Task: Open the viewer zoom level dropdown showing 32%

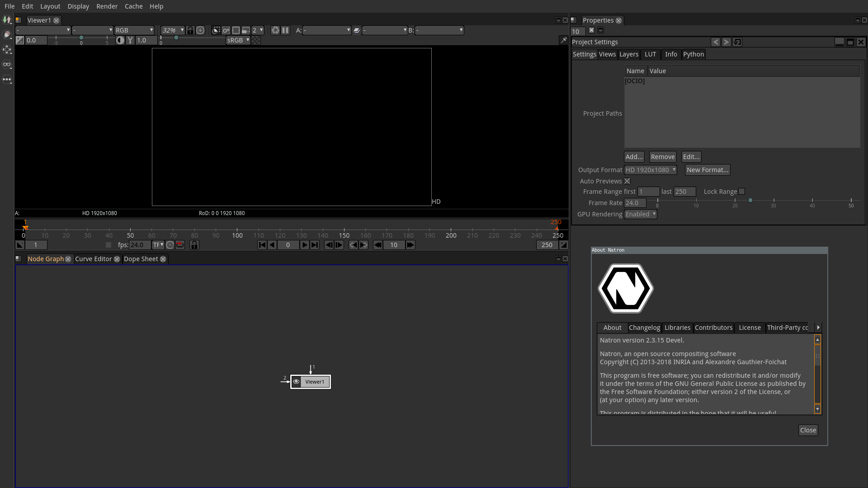Action: tap(173, 30)
